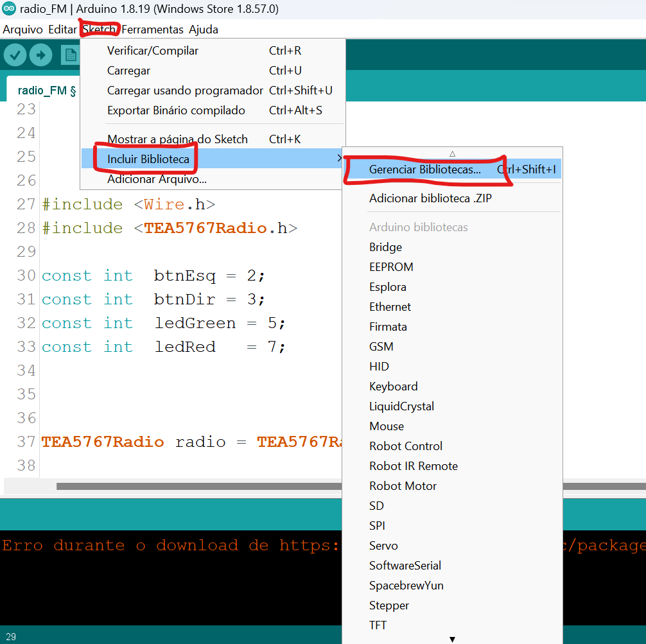The width and height of the screenshot is (646, 644).
Task: Include the Ethernet library
Action: (452, 306)
